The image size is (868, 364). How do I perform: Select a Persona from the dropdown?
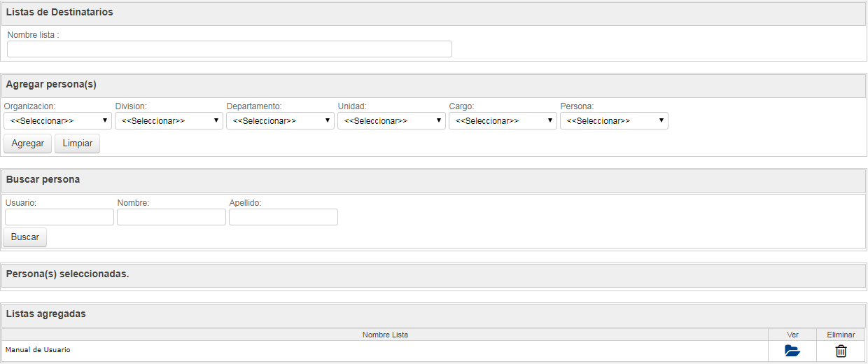[614, 120]
